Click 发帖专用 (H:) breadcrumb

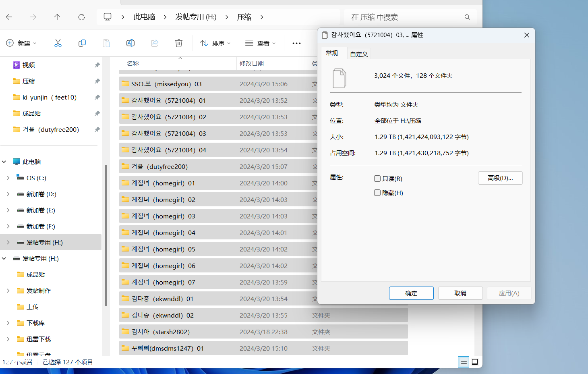click(196, 17)
